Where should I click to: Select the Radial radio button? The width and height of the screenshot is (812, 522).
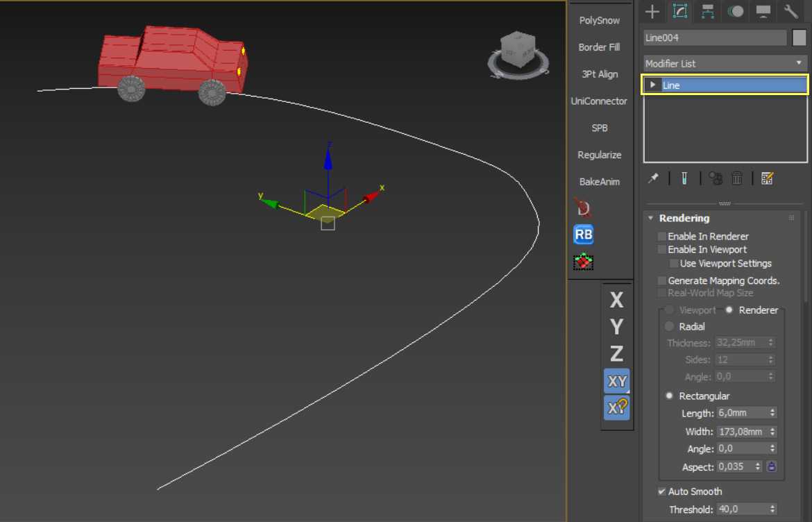pyautogui.click(x=670, y=327)
